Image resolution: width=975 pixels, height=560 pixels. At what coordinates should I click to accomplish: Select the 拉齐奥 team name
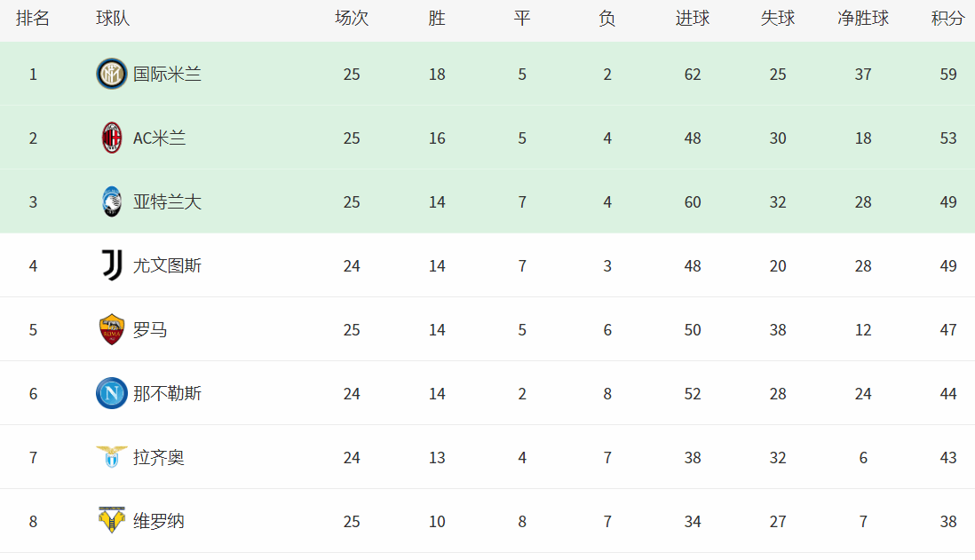(159, 457)
